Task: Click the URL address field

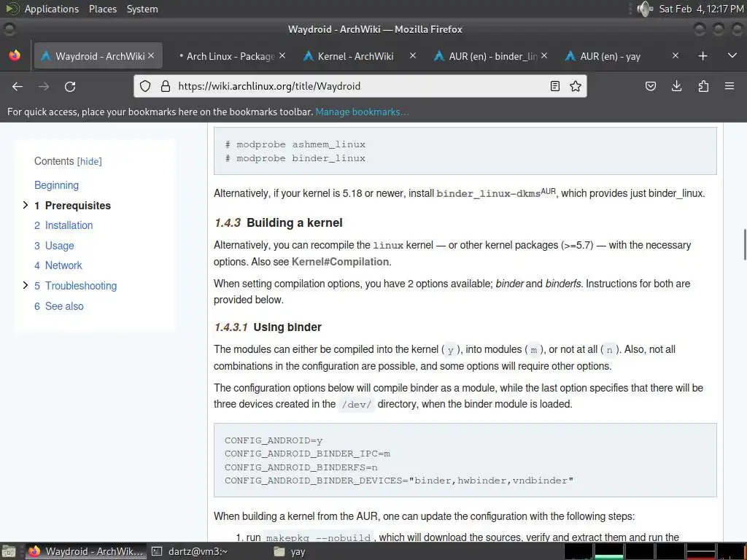Action: (360, 86)
